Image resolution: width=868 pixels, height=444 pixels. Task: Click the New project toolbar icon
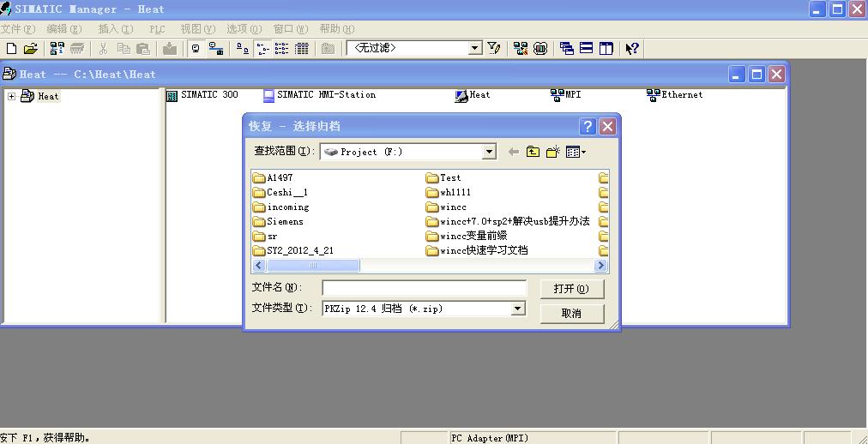pos(11,49)
